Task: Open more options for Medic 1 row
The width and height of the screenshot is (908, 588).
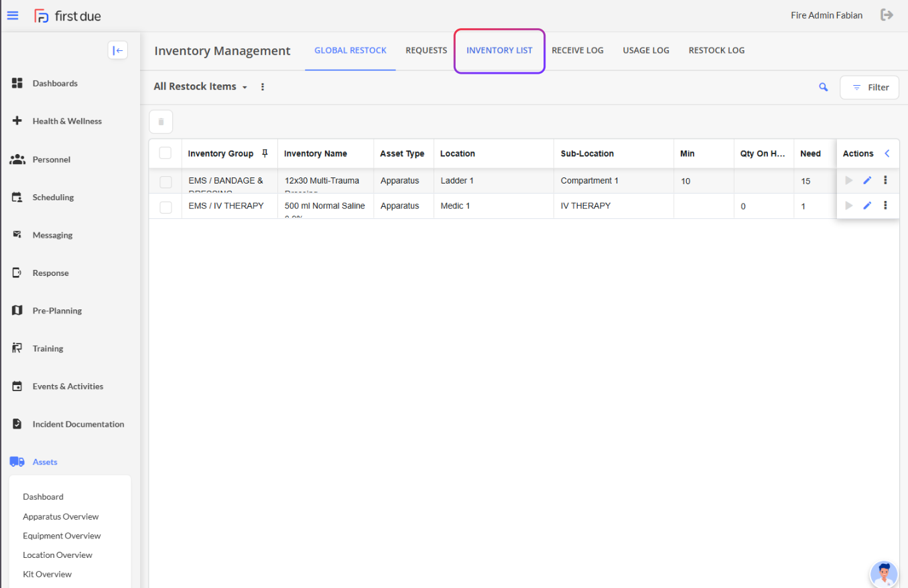Action: pyautogui.click(x=886, y=206)
